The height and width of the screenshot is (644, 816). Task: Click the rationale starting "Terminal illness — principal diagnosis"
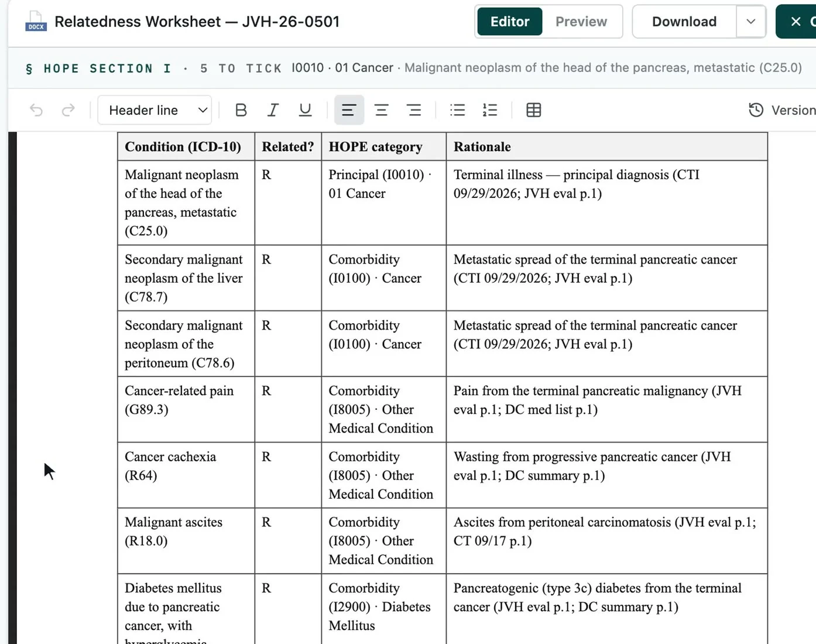[606, 203]
